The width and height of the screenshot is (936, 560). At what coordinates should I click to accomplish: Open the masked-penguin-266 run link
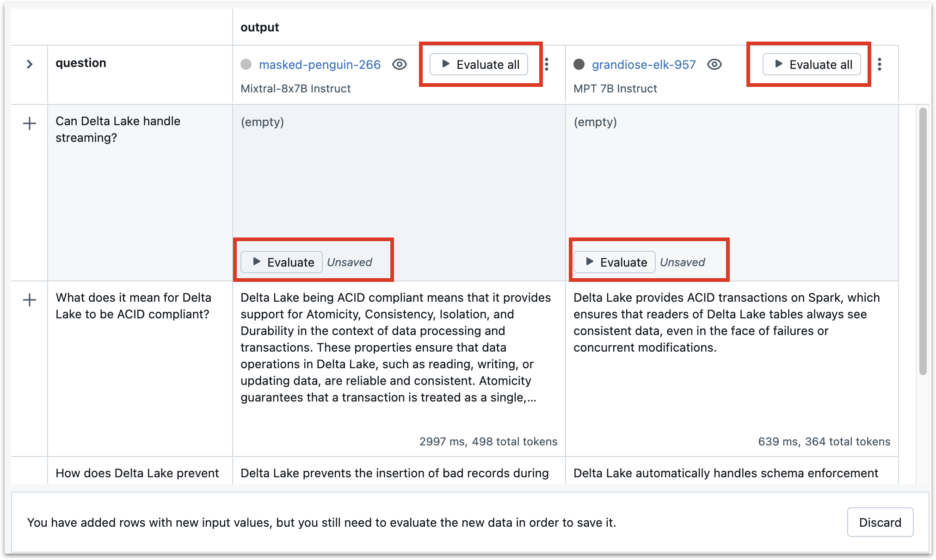pyautogui.click(x=320, y=65)
